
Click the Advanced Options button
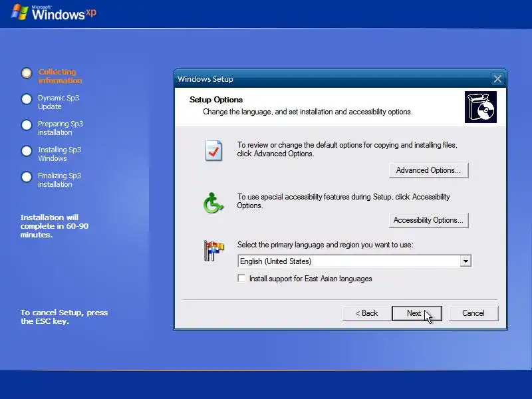click(428, 170)
